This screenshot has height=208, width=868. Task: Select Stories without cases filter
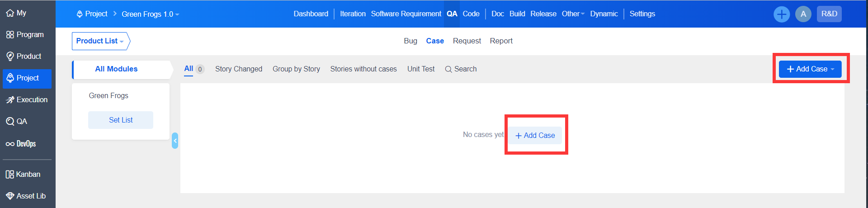coord(363,69)
